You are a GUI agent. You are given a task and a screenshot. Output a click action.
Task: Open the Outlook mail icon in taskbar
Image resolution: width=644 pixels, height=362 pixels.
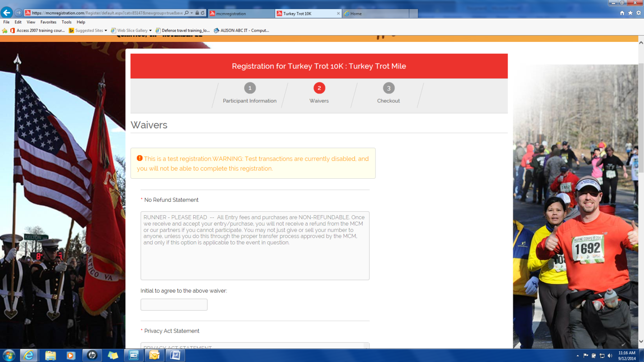click(154, 355)
